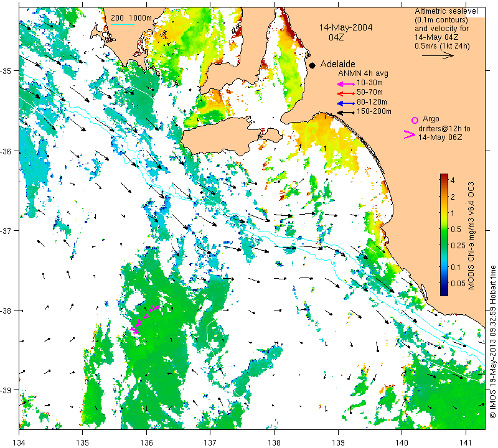Image resolution: width=498 pixels, height=448 pixels.
Task: Click the magenta Argo circle symbol
Action: [415, 120]
